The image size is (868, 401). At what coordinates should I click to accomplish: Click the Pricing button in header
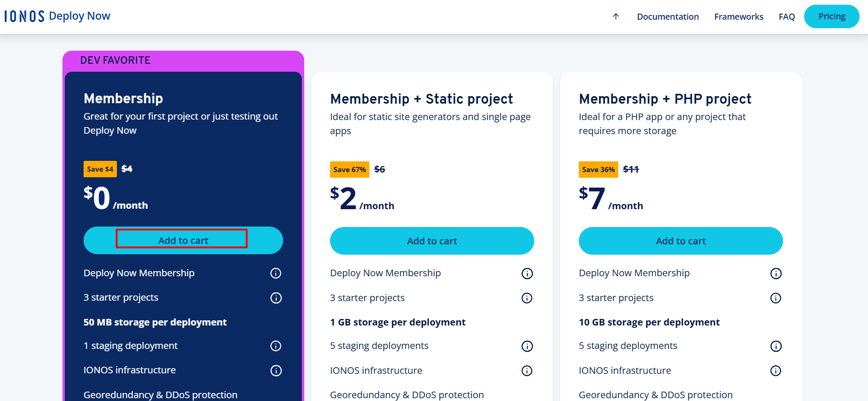(x=831, y=16)
